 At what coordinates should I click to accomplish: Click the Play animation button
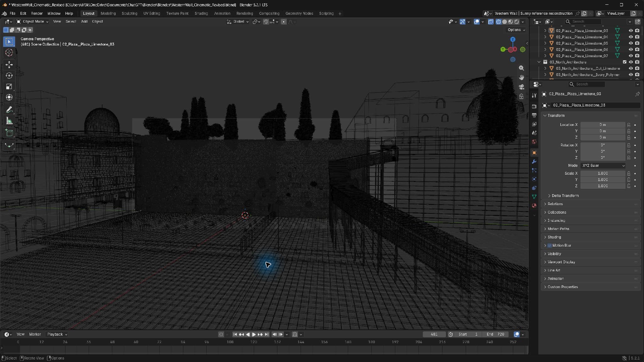254,334
